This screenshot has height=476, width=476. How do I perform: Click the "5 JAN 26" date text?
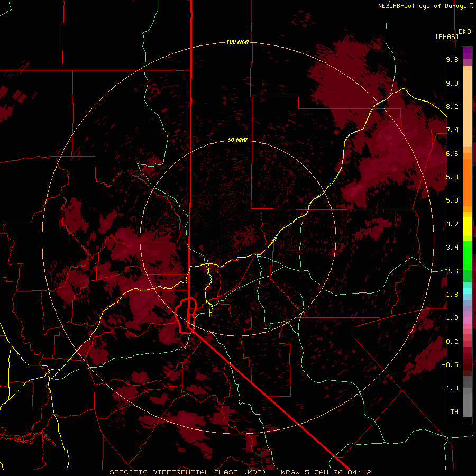pyautogui.click(x=323, y=472)
